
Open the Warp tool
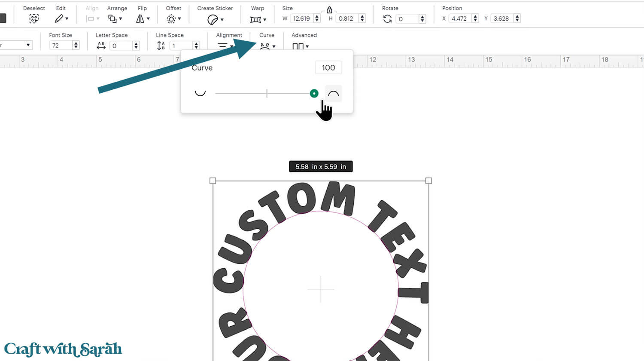258,19
